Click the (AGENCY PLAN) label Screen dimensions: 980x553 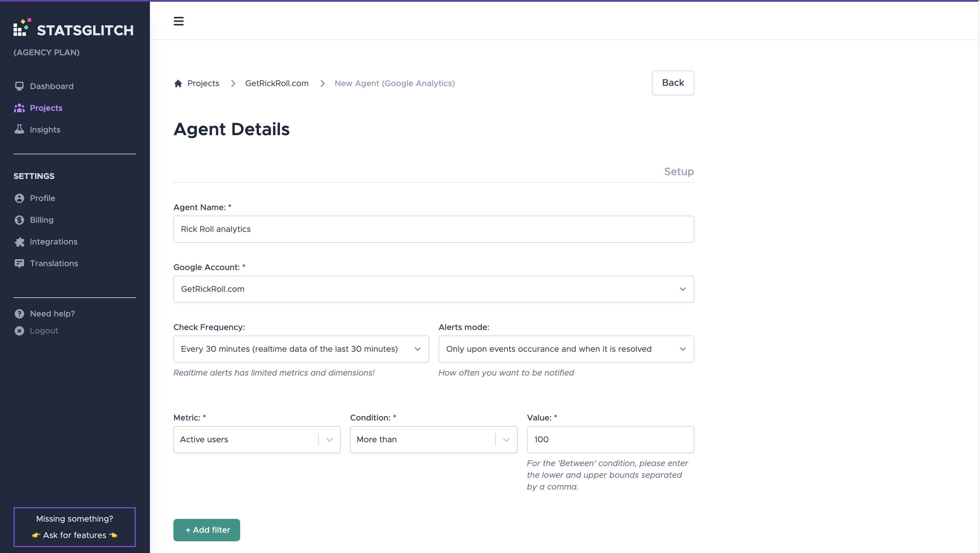47,53
